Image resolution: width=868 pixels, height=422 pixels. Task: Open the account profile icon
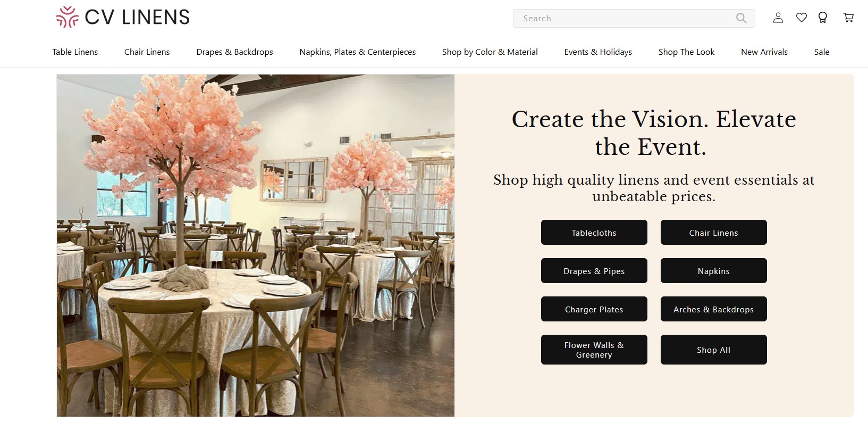[x=778, y=18]
